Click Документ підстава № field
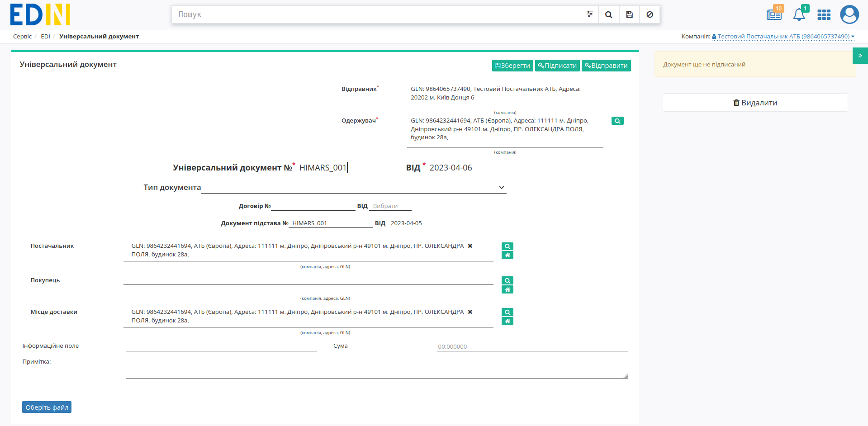Image resolution: width=868 pixels, height=426 pixels. [331, 223]
